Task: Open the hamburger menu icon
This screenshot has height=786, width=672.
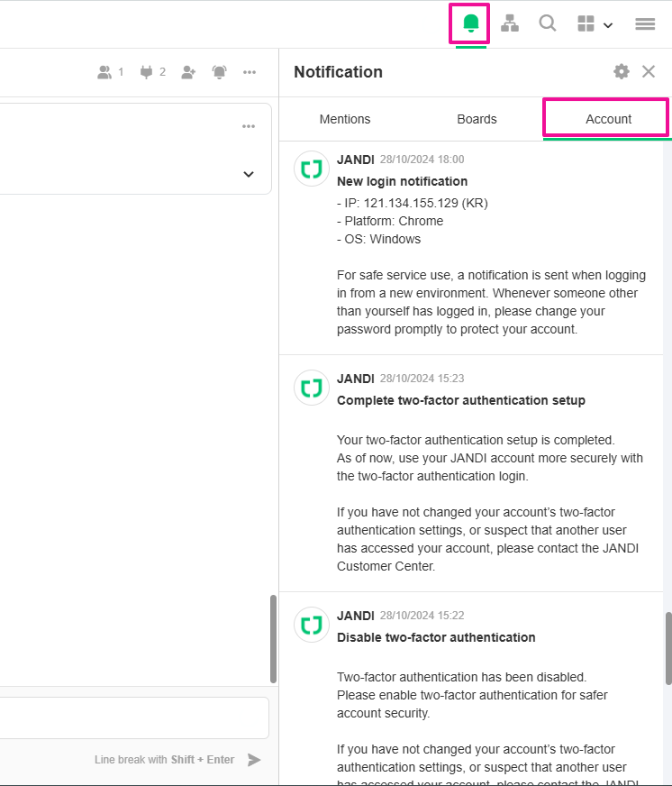Action: 645,23
